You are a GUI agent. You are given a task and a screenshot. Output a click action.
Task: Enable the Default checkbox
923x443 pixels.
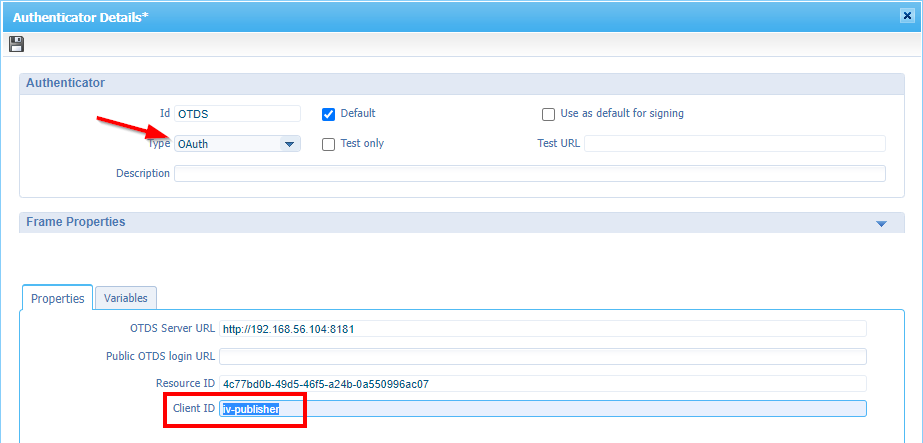tap(328, 114)
